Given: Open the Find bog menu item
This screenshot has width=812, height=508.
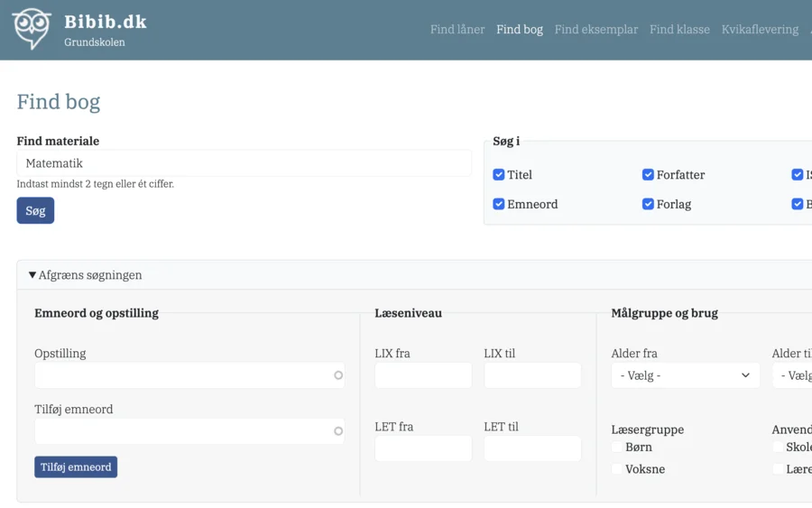Looking at the screenshot, I should pyautogui.click(x=520, y=30).
